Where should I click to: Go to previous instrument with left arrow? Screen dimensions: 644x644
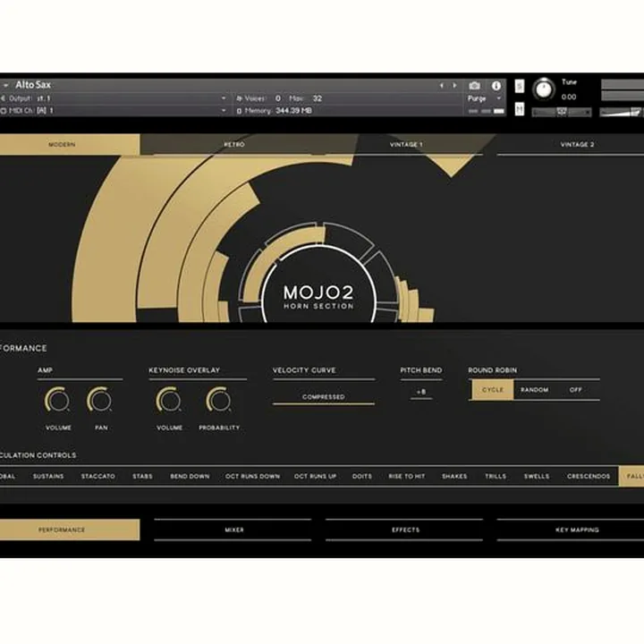442,86
